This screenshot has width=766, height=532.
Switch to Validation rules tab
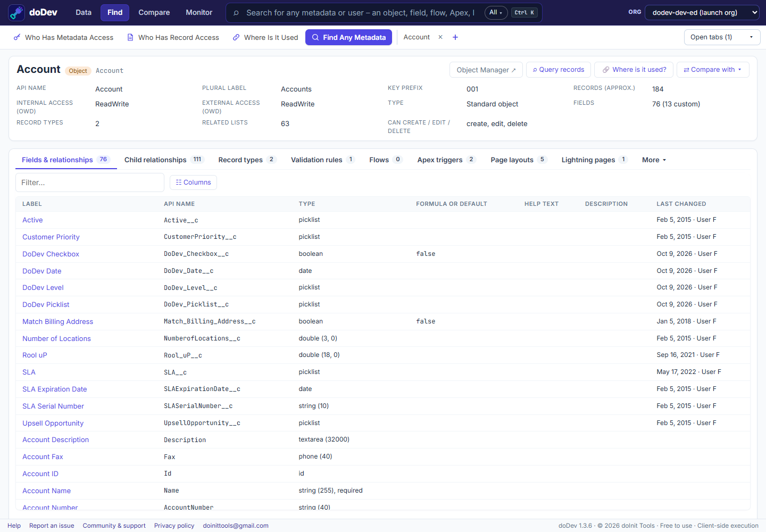click(323, 160)
